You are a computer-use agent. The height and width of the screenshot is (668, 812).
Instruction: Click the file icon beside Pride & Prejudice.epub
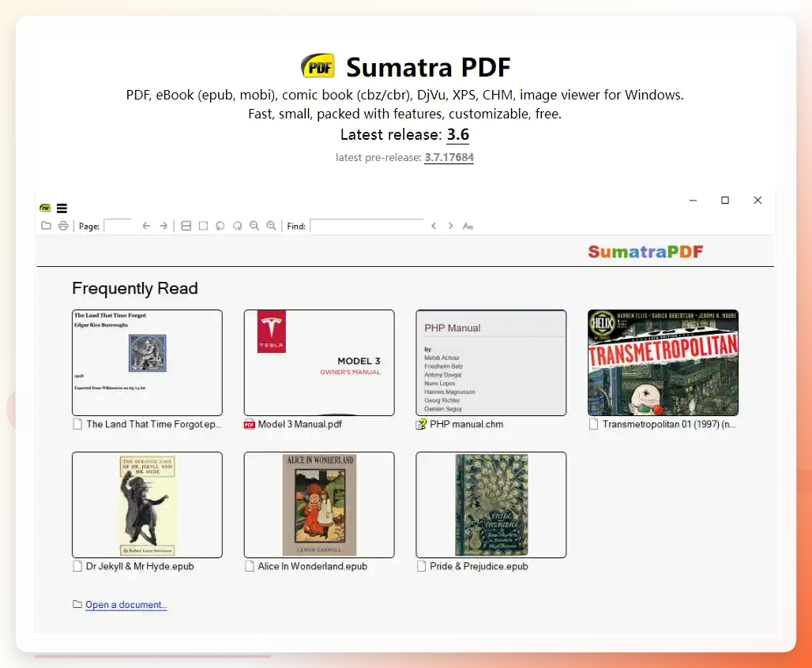pyautogui.click(x=422, y=566)
